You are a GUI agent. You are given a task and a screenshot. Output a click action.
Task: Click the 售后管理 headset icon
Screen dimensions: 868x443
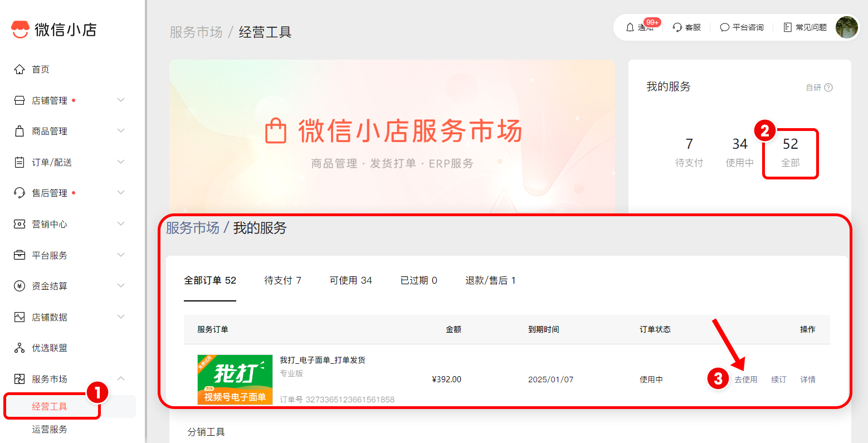(x=19, y=193)
